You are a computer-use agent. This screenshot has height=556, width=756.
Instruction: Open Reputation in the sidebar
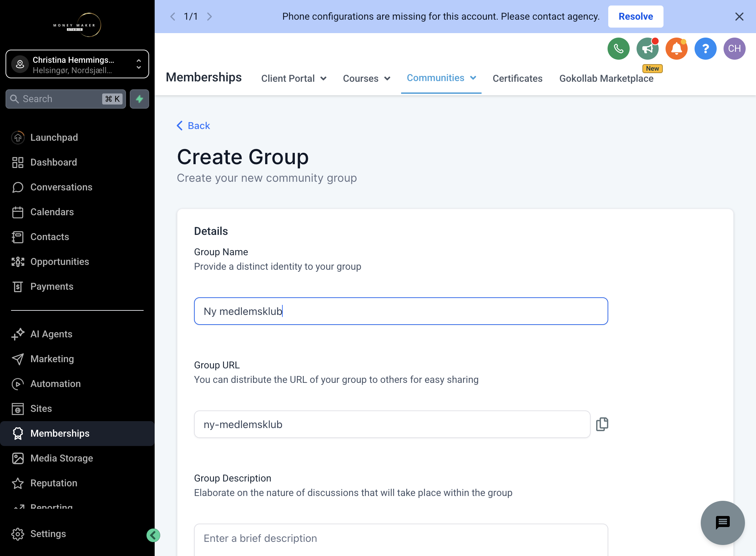[x=77, y=483]
